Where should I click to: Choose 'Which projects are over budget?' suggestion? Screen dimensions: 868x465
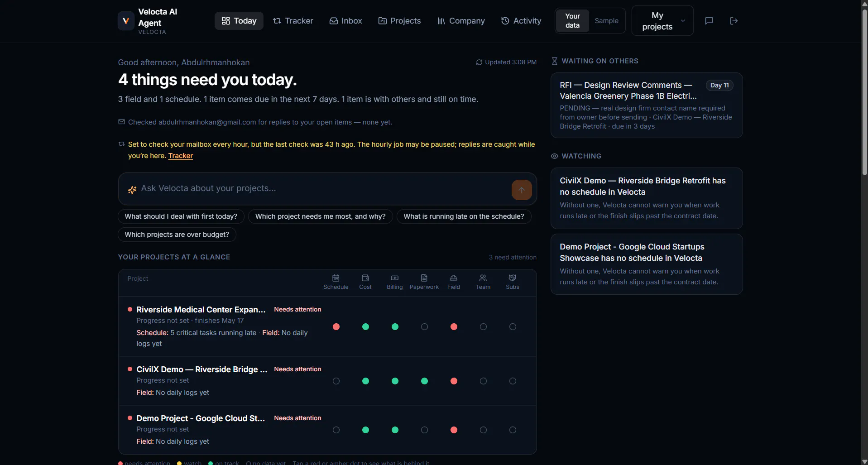[x=177, y=235]
